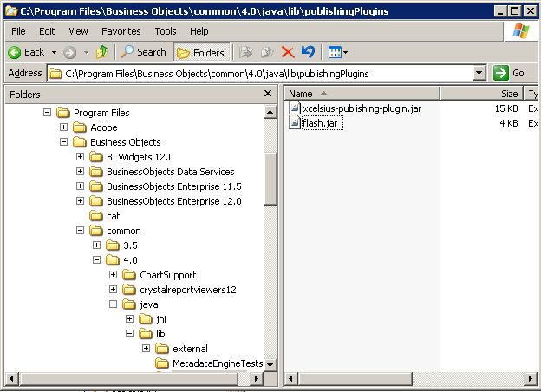The width and height of the screenshot is (541, 392).
Task: Click the Go button
Action: click(509, 73)
